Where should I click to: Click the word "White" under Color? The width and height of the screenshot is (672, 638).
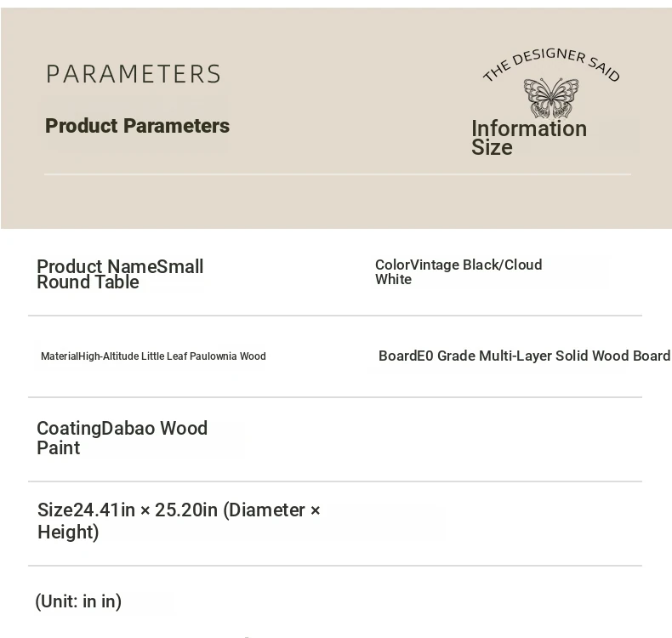pos(393,280)
